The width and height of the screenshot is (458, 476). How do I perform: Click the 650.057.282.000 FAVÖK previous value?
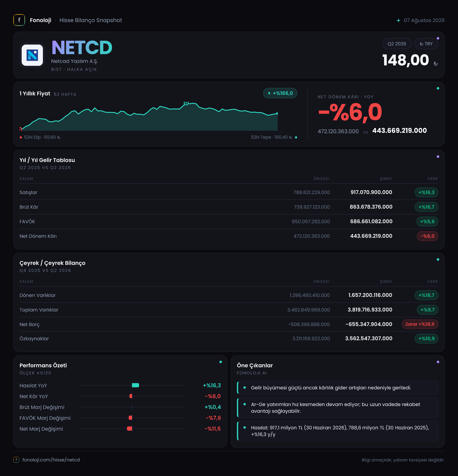[x=311, y=222]
